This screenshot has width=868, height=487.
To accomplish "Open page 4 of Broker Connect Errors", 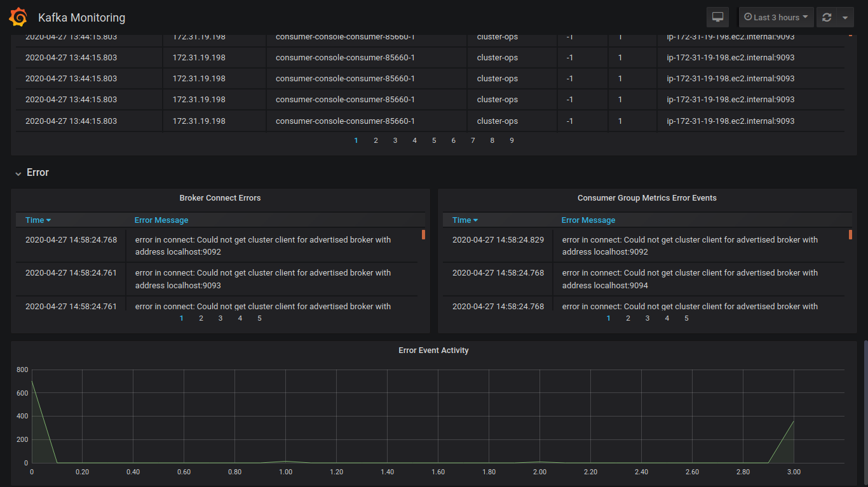I will [240, 318].
